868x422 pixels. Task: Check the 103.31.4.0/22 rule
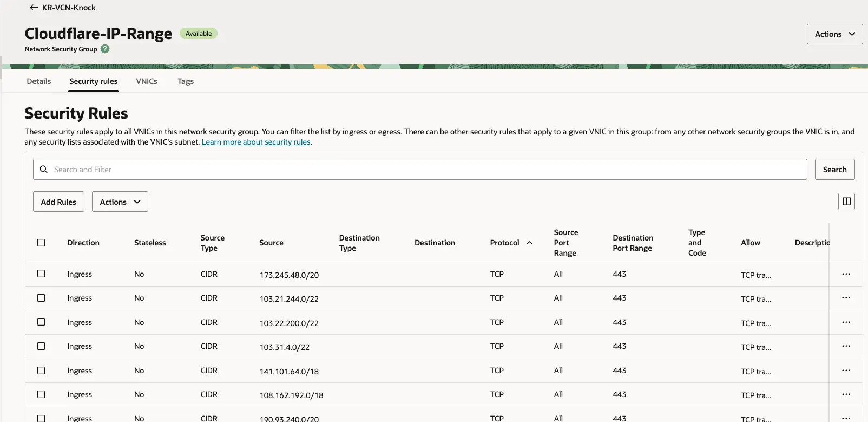pyautogui.click(x=41, y=346)
